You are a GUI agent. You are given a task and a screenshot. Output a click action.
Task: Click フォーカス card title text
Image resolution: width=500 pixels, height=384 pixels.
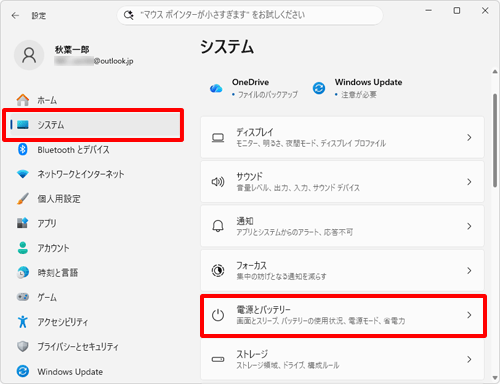pos(252,265)
